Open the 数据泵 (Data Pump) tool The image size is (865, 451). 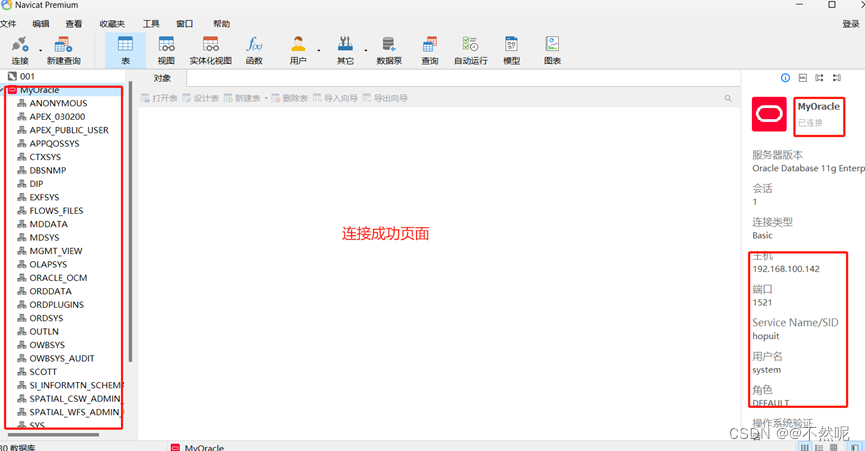[x=389, y=50]
